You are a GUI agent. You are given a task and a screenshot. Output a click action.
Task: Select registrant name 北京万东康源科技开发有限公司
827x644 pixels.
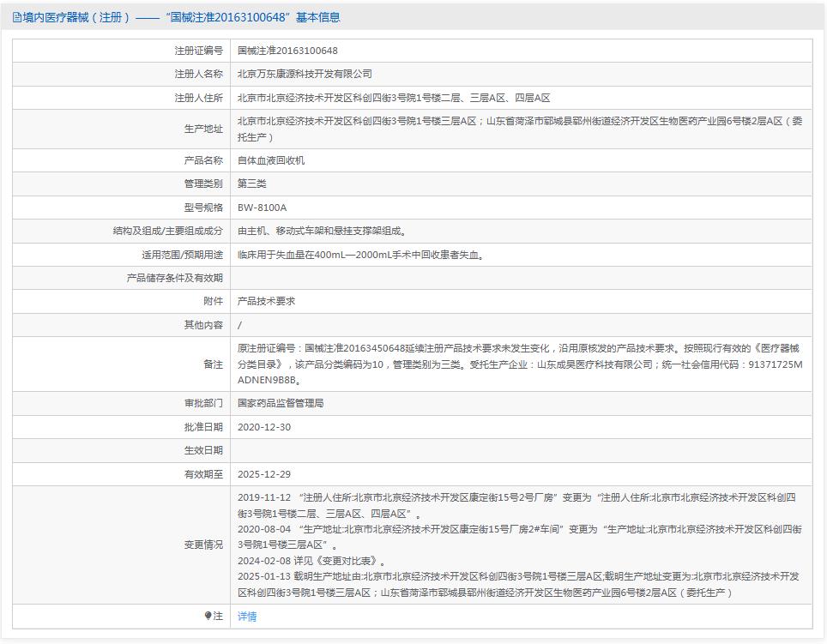(x=305, y=74)
